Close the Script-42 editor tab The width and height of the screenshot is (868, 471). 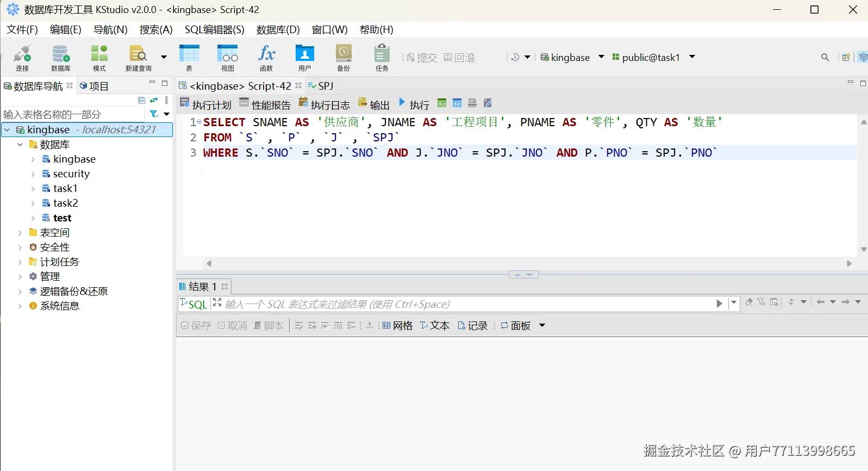pyautogui.click(x=298, y=85)
